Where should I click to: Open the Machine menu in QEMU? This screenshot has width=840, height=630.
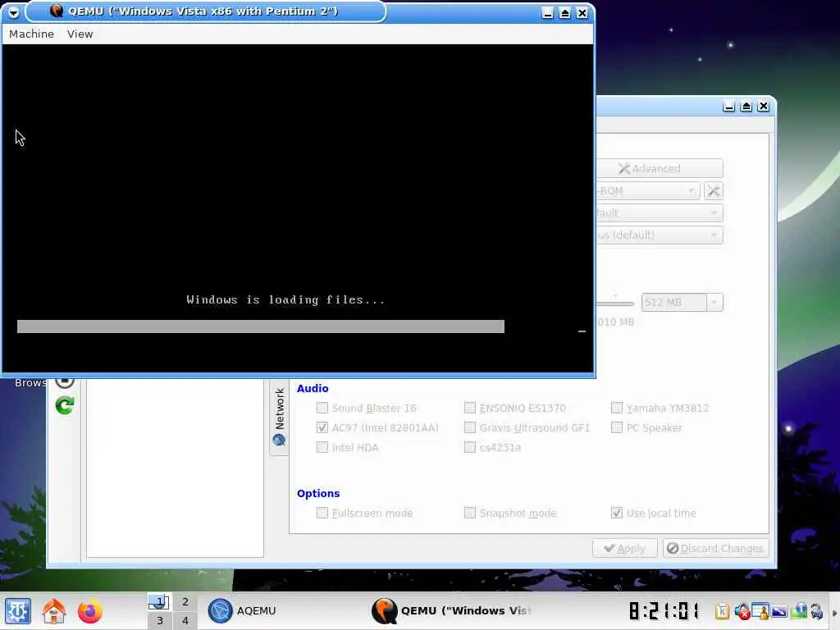point(32,34)
